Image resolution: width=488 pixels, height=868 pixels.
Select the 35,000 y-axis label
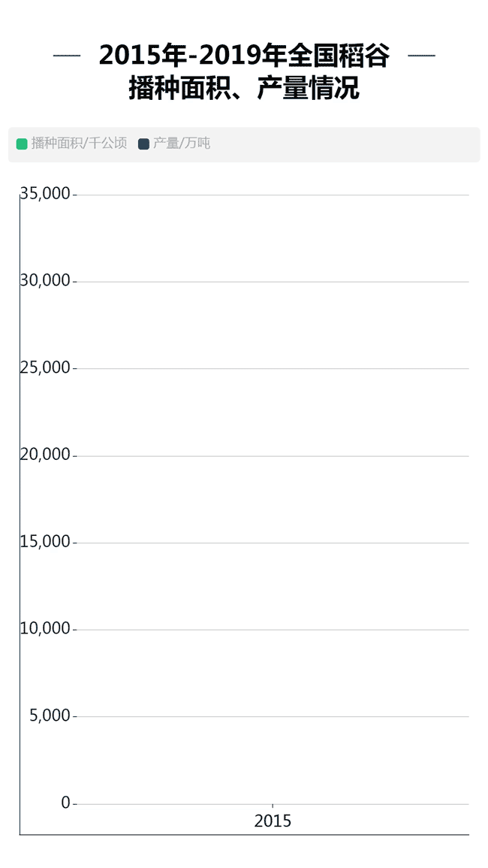point(45,194)
